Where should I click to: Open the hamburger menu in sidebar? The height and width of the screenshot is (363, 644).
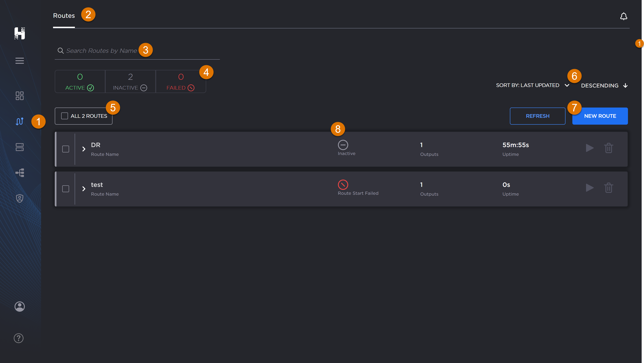(x=19, y=61)
